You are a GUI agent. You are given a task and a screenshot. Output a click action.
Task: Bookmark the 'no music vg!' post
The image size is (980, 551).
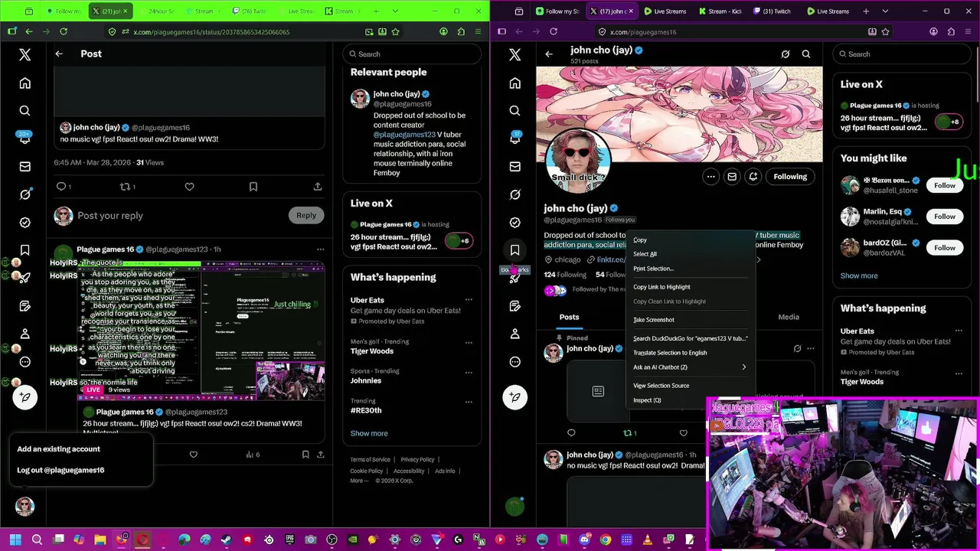click(x=253, y=187)
